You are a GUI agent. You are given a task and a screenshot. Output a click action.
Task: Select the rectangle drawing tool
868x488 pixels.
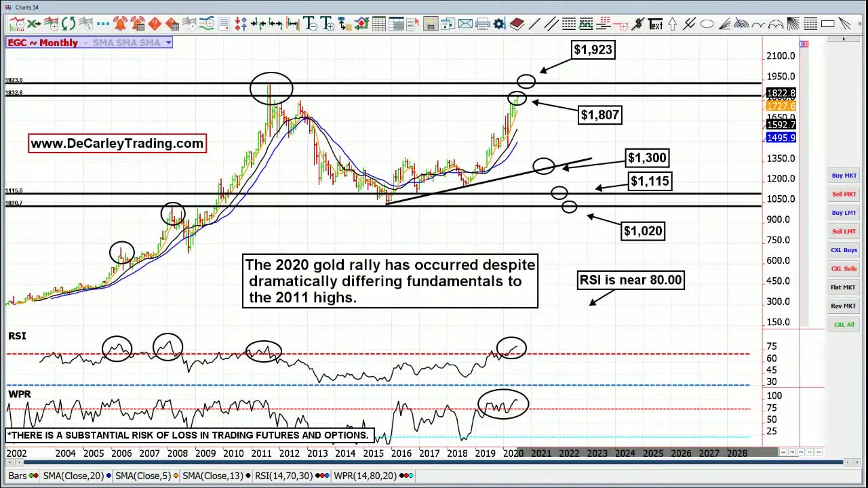827,24
